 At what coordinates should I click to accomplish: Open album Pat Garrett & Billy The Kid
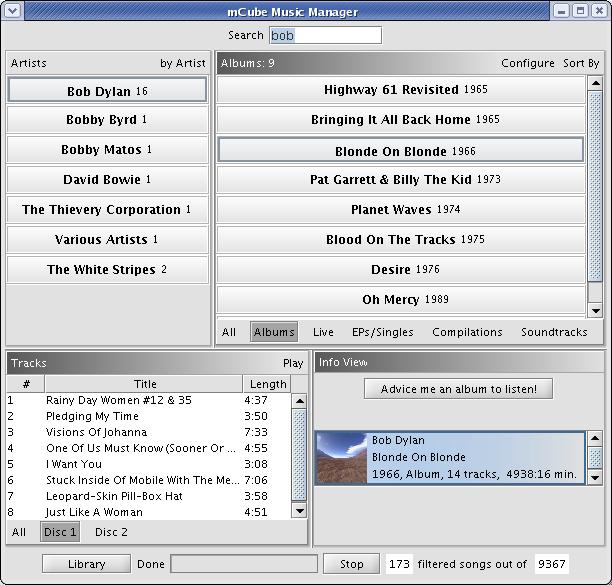point(401,180)
